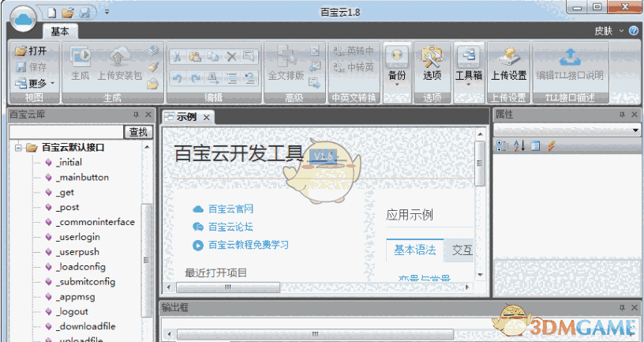Open the quick access toolbar customize arrow
Screen dimensions: 644x342
coord(107,12)
